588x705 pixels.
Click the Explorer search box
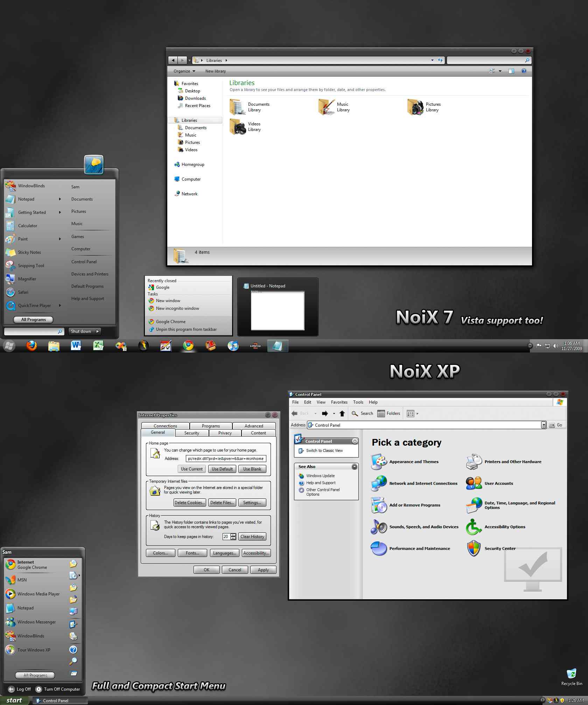(x=489, y=60)
